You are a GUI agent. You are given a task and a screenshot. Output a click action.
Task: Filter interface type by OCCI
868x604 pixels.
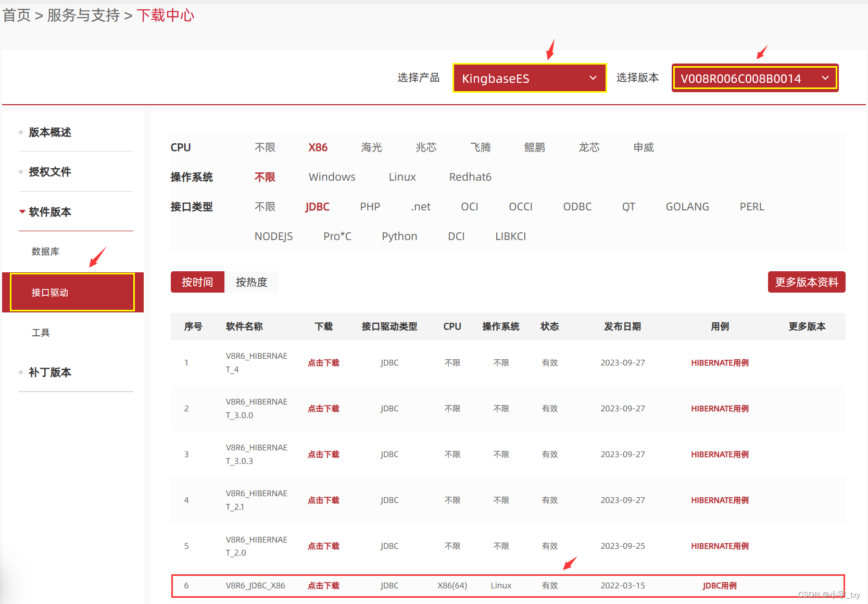(x=521, y=207)
